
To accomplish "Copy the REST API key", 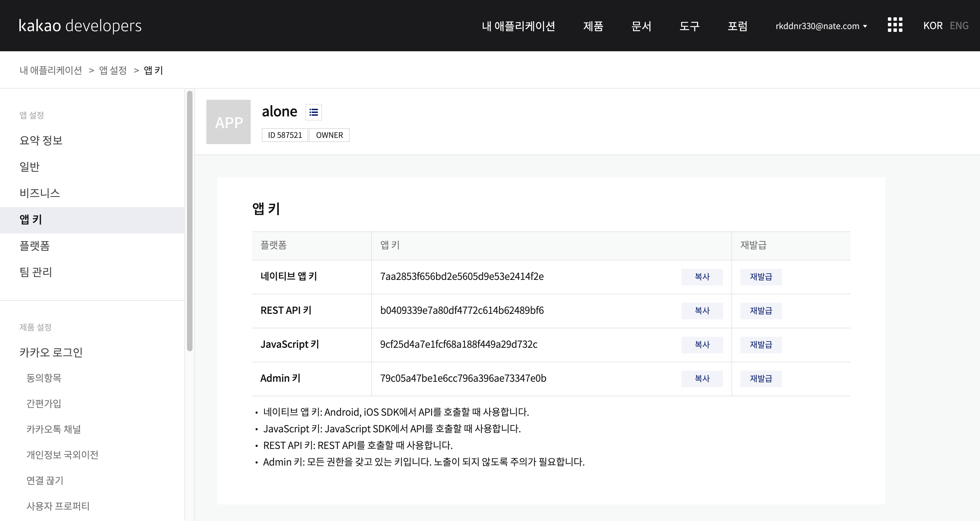I will point(702,310).
